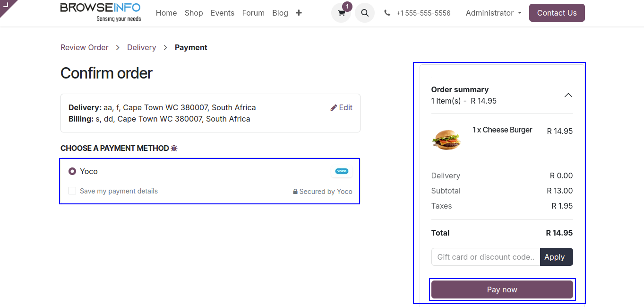Click the gift card code field
The width and height of the screenshot is (644, 307).
[x=485, y=257]
